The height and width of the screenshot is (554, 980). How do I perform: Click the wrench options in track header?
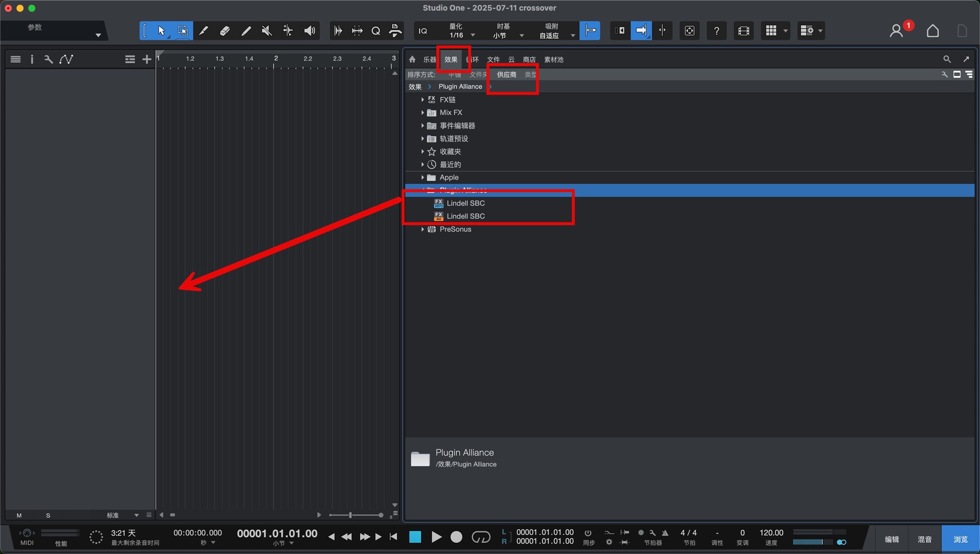pyautogui.click(x=48, y=59)
